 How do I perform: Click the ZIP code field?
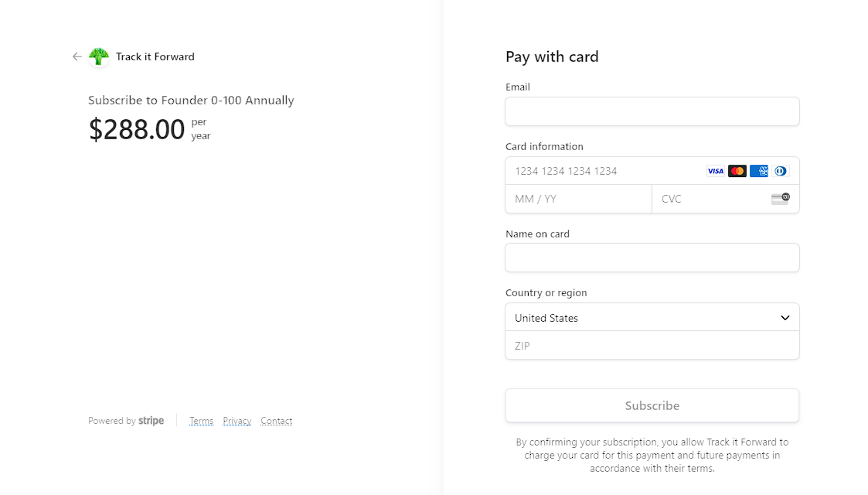click(652, 346)
